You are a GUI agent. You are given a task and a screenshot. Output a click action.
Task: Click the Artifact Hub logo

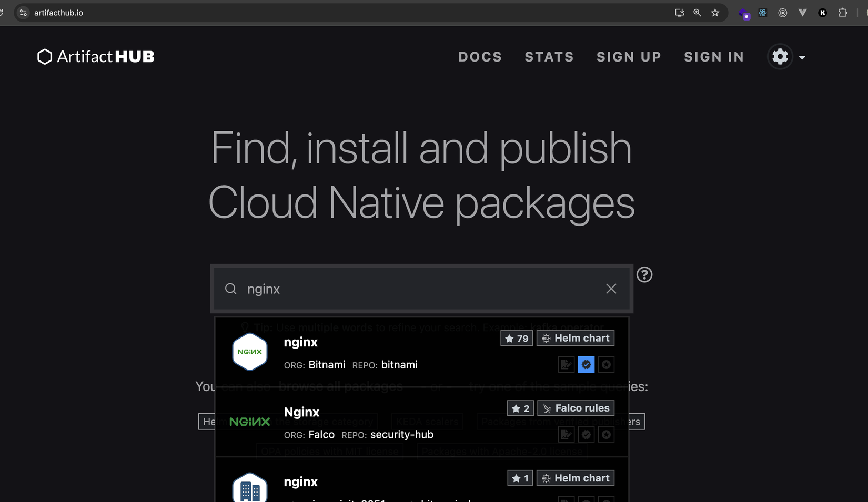pos(96,56)
